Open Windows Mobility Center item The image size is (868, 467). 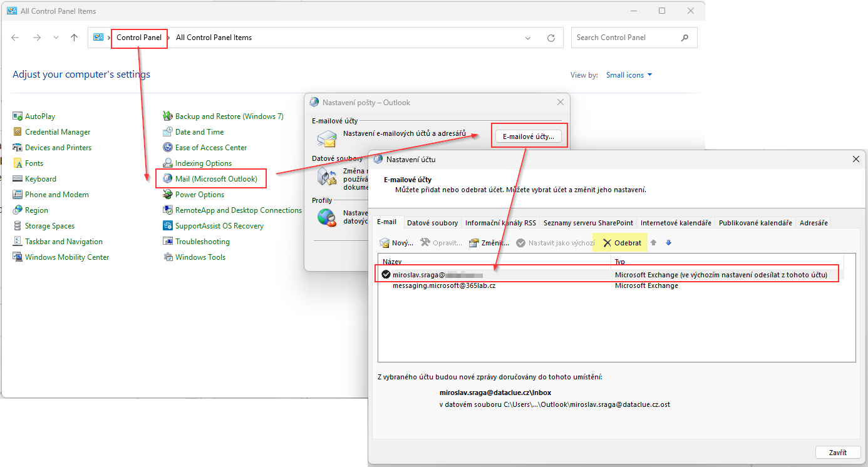[x=61, y=257]
